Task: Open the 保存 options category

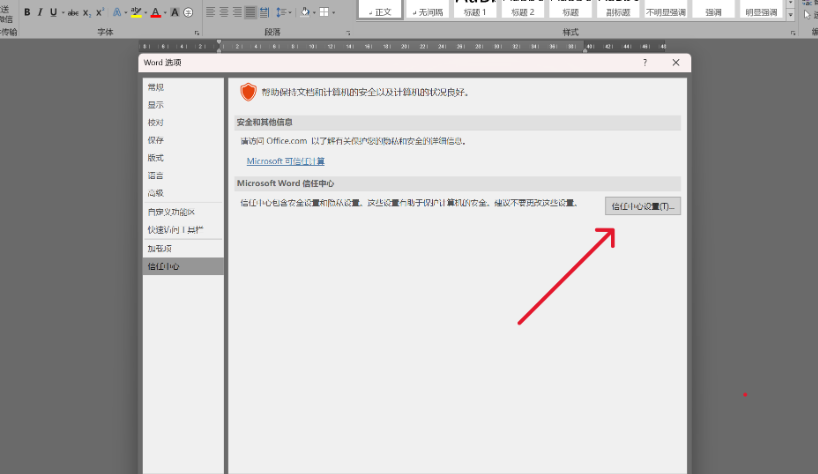Action: pos(183,140)
